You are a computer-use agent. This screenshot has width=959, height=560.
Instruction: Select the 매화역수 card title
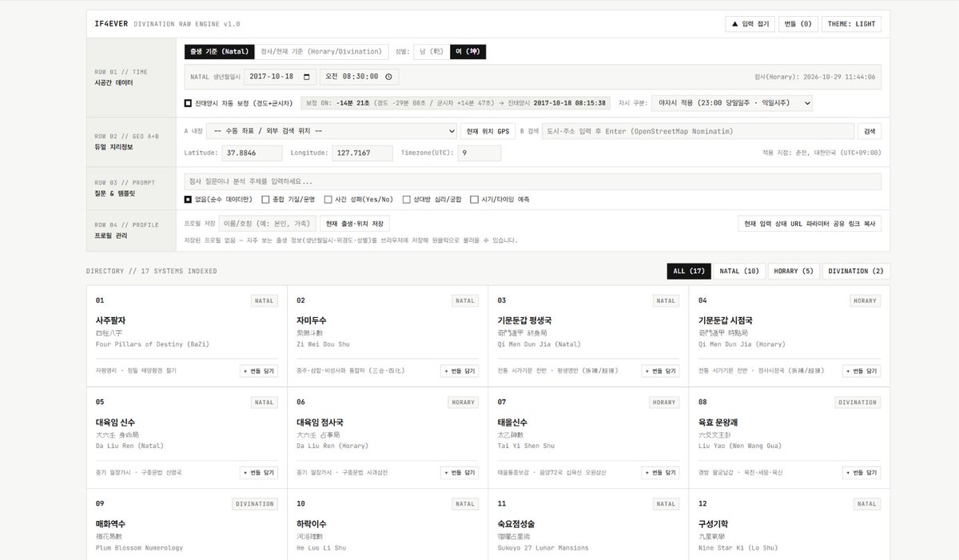pyautogui.click(x=112, y=524)
